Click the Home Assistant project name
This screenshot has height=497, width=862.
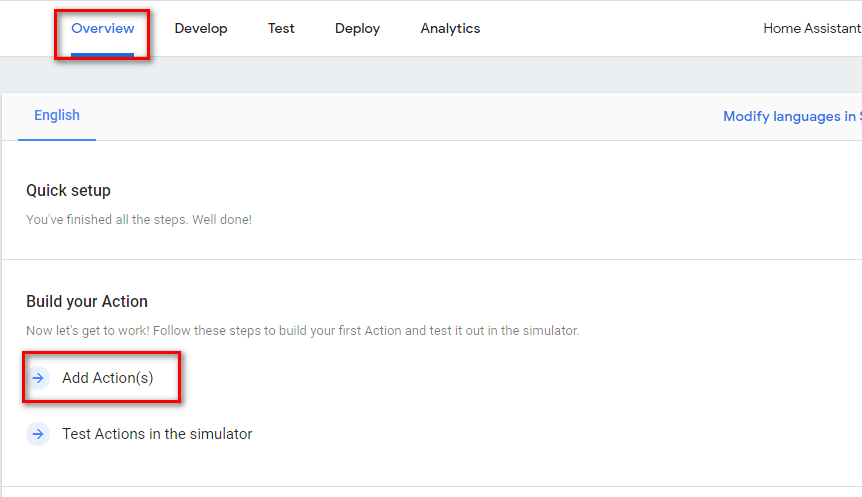click(x=811, y=28)
